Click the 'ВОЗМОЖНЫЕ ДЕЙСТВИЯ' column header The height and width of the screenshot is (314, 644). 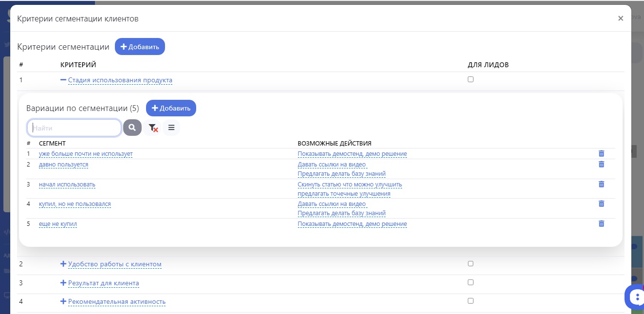pos(334,144)
